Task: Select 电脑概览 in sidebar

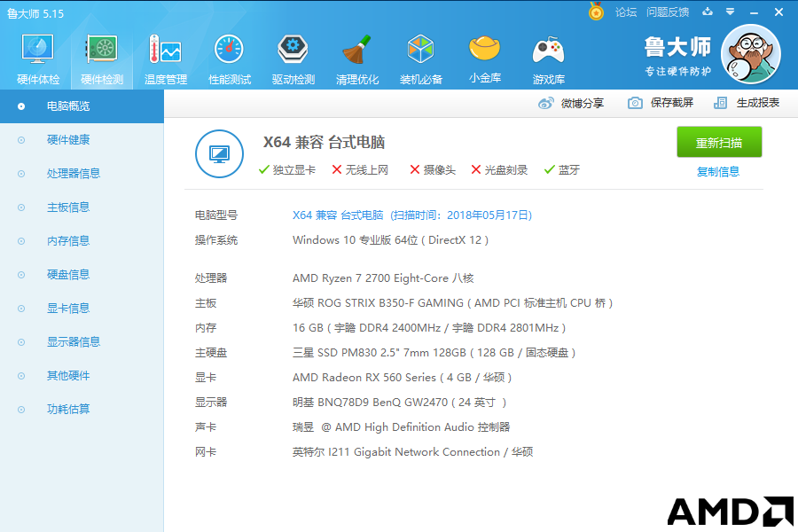Action: click(x=82, y=106)
